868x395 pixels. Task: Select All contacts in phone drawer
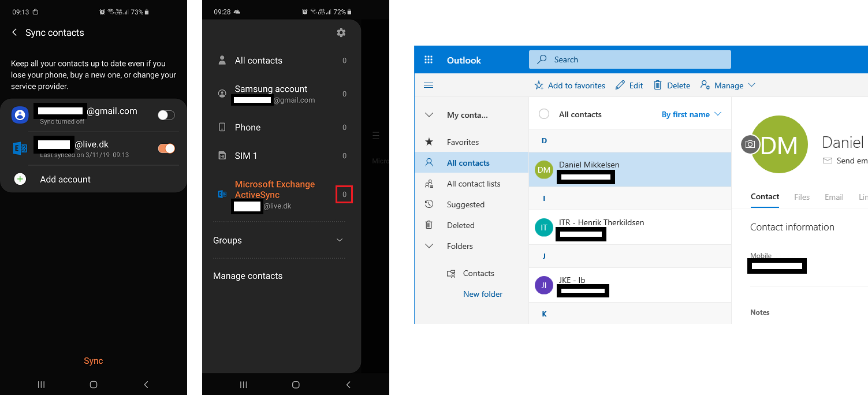[x=282, y=61]
